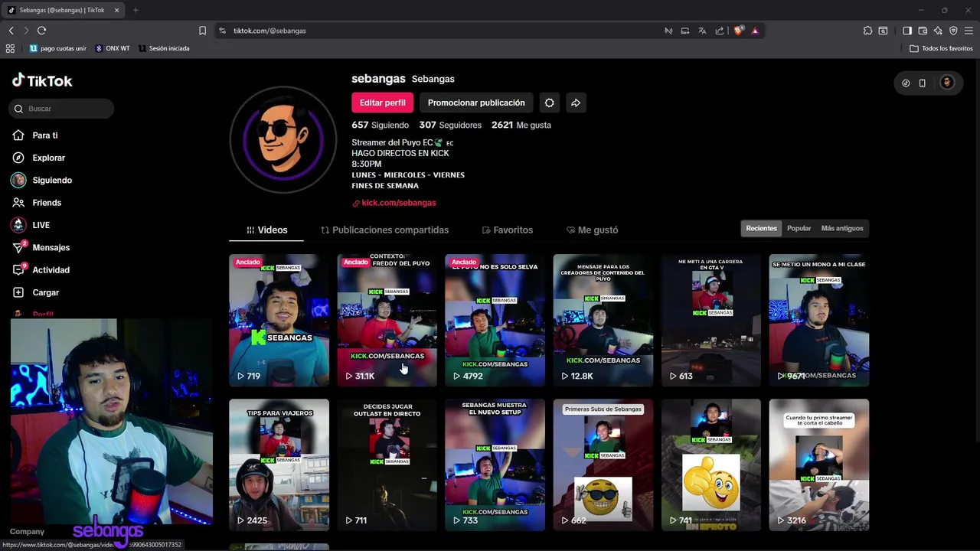Screen dimensions: 980x551
Task: Open pinned video with 4792 views
Action: (495, 320)
